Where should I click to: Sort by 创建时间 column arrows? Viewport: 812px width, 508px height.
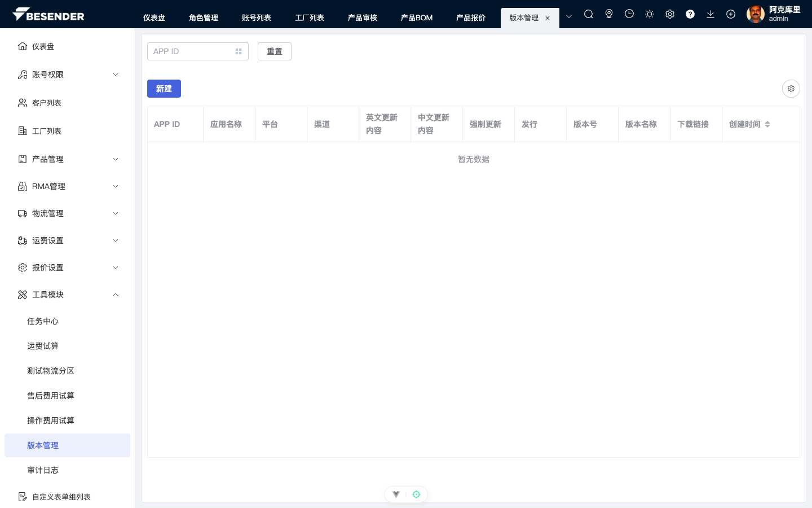(x=767, y=124)
